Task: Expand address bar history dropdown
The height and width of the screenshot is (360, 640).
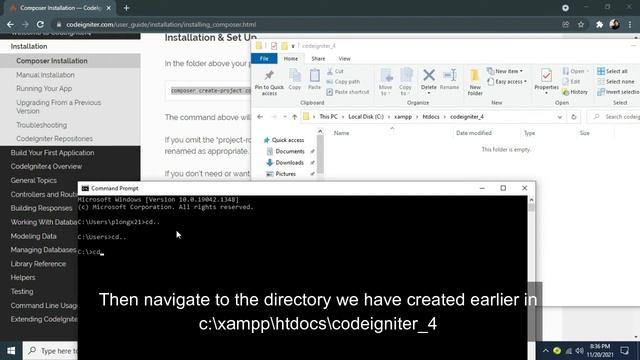Action: click(560, 117)
